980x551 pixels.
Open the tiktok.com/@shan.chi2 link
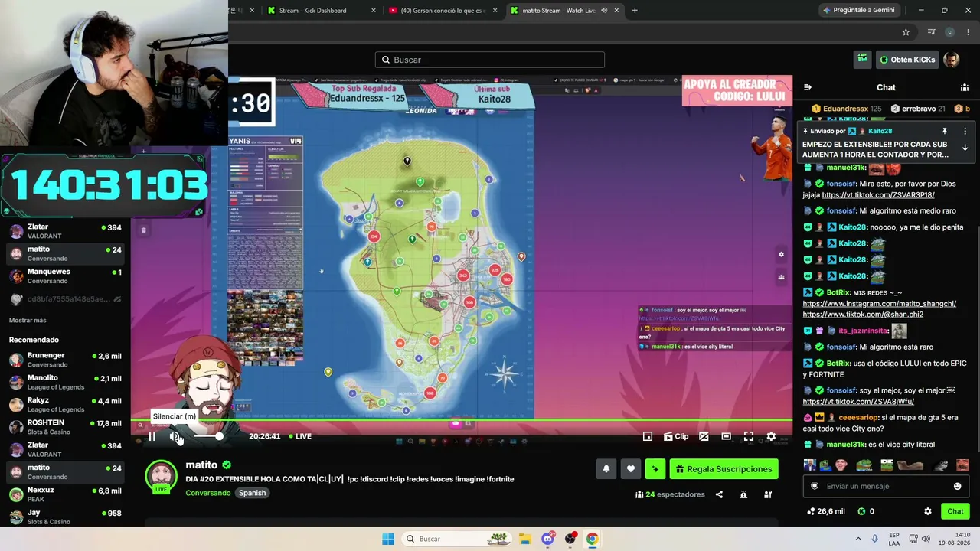coord(863,315)
